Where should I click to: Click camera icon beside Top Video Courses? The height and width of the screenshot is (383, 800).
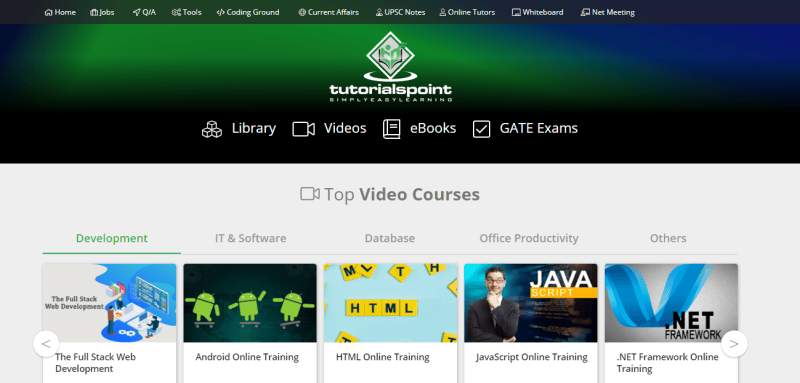310,194
